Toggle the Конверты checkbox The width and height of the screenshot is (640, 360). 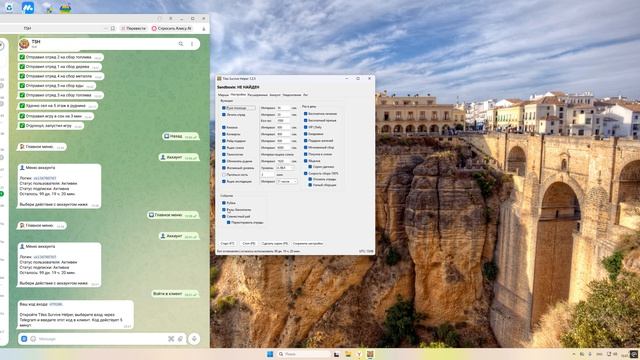224,134
